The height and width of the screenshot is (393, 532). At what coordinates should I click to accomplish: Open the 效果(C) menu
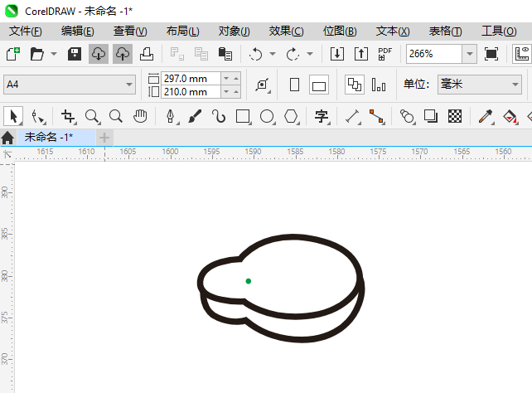click(286, 31)
